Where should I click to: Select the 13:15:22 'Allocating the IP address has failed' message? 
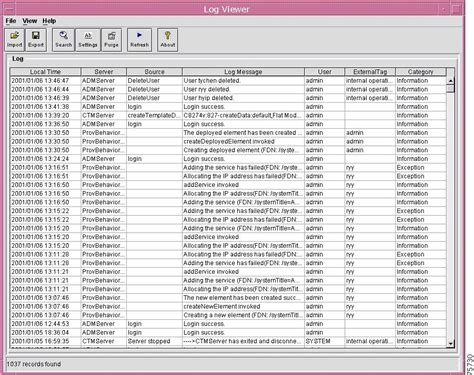242,220
